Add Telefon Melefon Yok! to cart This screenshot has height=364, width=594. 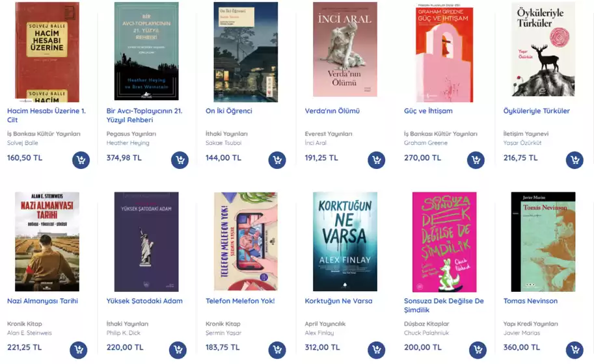point(277,350)
